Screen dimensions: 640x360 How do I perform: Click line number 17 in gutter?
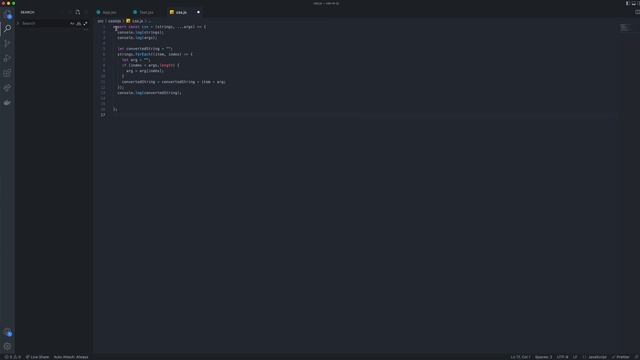[103, 115]
